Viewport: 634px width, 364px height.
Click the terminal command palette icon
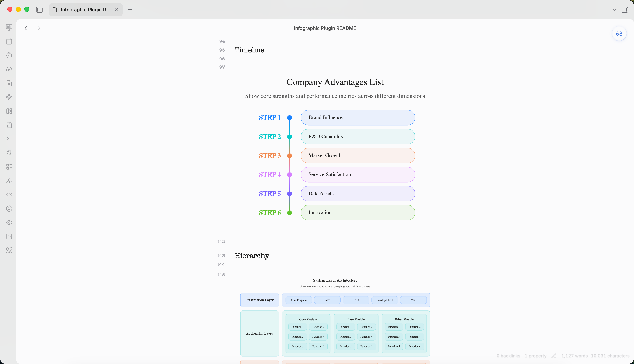[x=9, y=139]
